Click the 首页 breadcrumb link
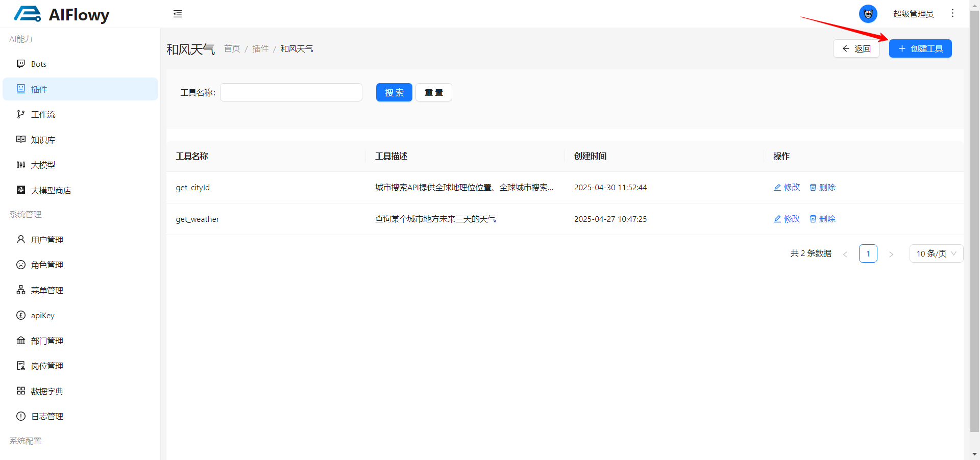The height and width of the screenshot is (460, 980). 232,48
